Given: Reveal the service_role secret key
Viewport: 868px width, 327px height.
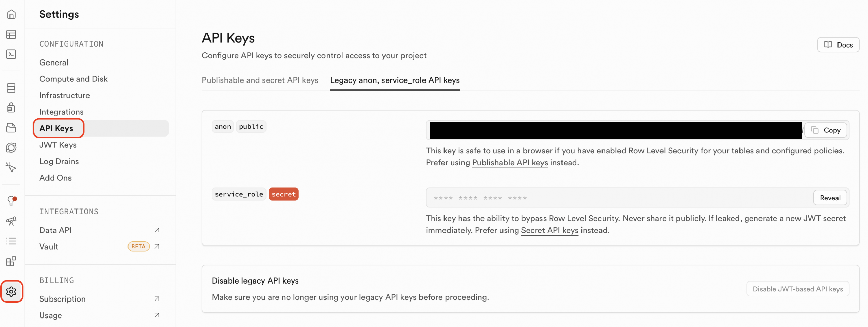Looking at the screenshot, I should tap(830, 198).
